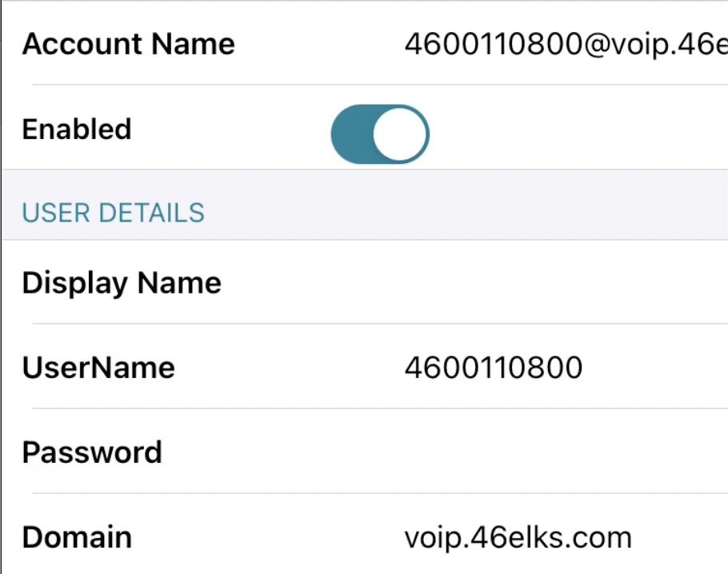Viewport: 728px width, 574px height.
Task: Select the Display Name label
Action: [122, 283]
